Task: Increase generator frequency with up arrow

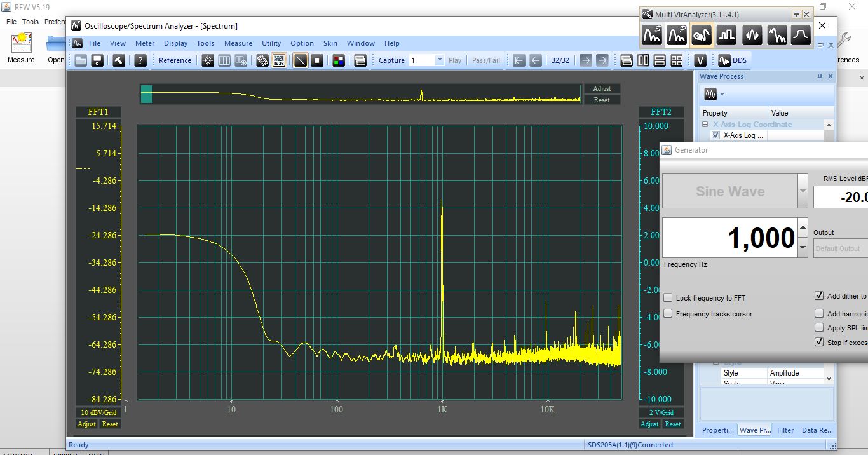Action: point(803,227)
